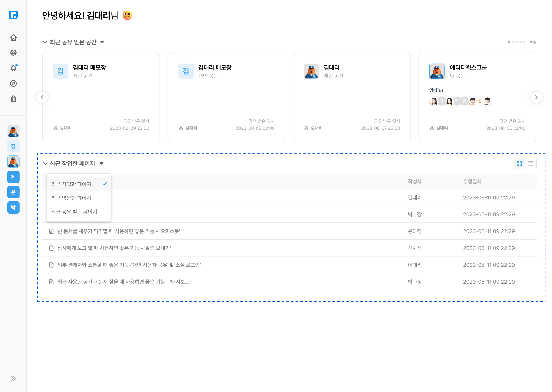Click the compass explore icon
552x392 pixels.
coord(13,83)
